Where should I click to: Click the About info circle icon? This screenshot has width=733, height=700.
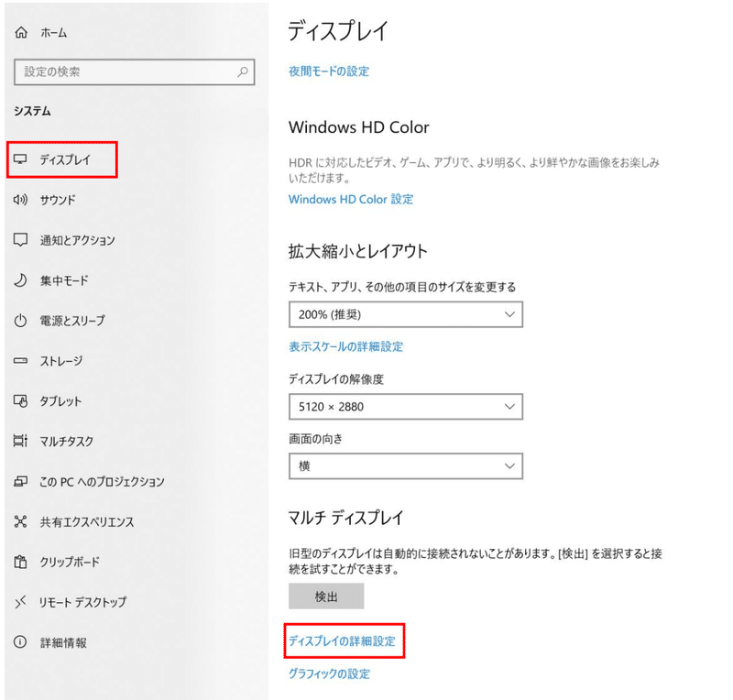point(20,642)
